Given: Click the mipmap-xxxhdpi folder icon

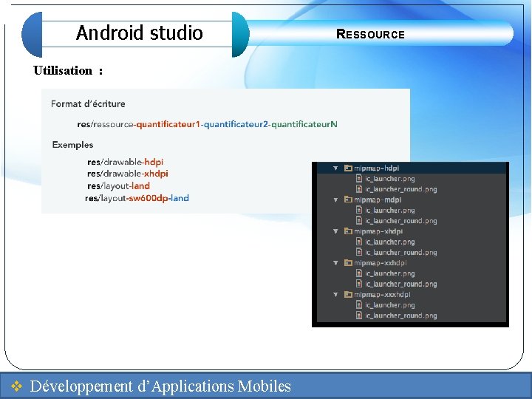Looking at the screenshot, I should pyautogui.click(x=348, y=294).
